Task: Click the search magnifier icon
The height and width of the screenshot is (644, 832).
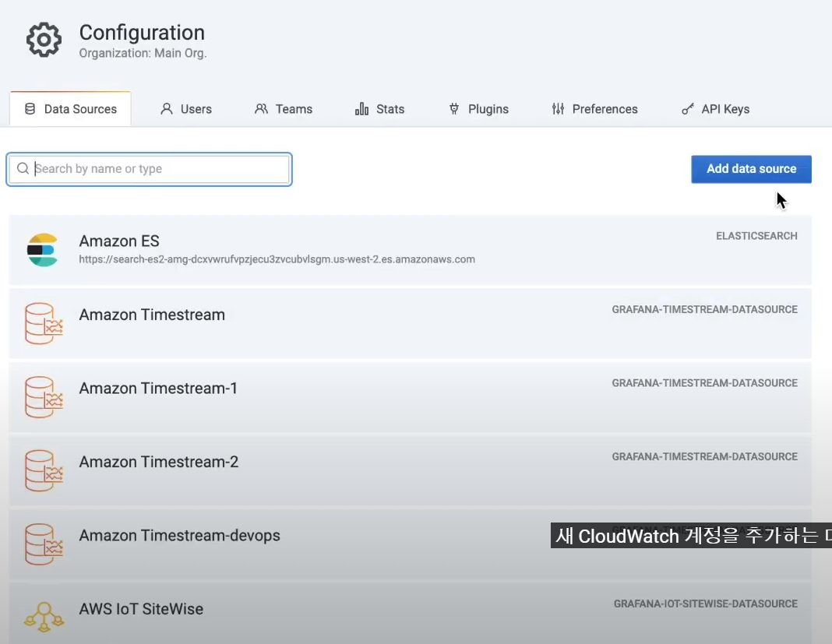Action: 23,169
